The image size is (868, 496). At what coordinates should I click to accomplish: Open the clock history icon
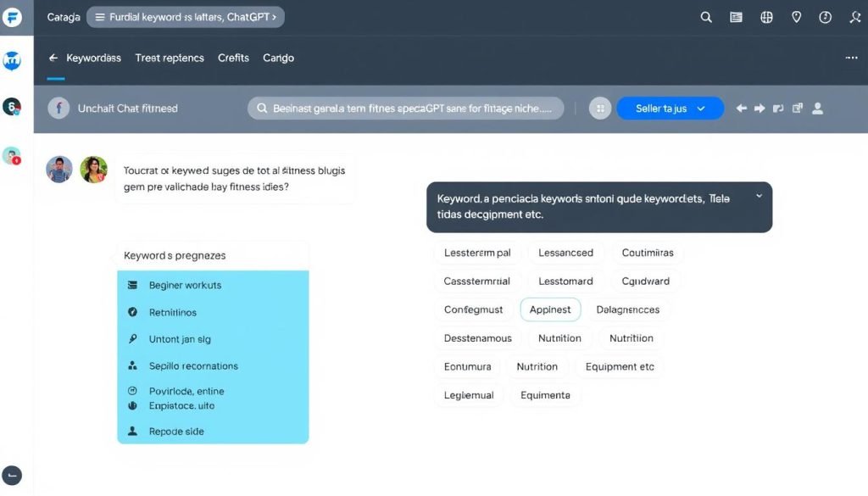coord(825,17)
